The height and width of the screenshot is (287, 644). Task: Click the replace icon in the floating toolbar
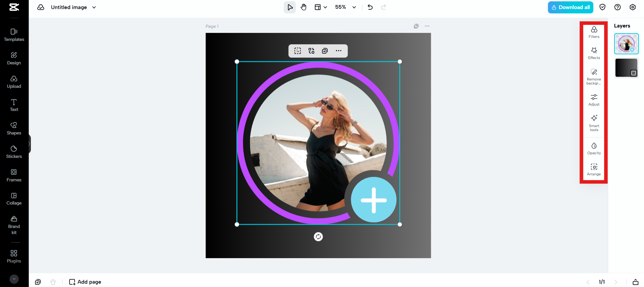312,51
